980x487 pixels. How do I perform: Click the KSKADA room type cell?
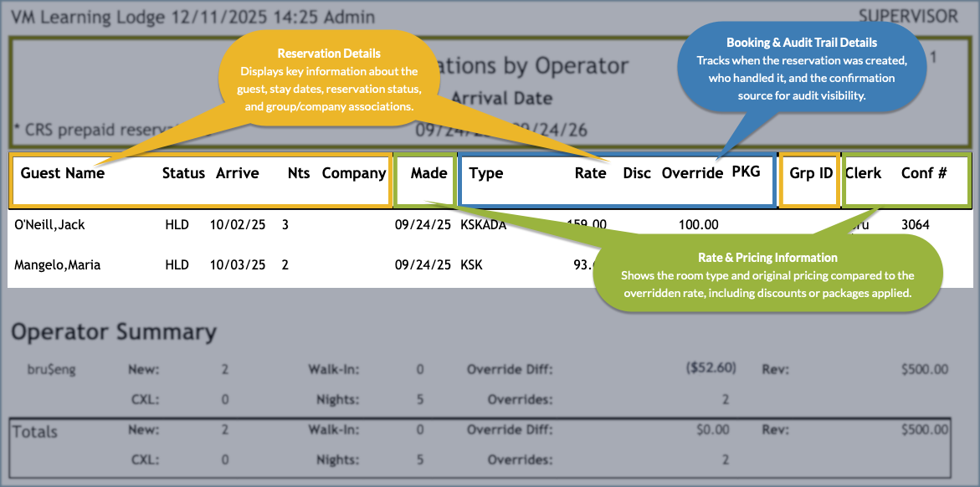coord(484,224)
